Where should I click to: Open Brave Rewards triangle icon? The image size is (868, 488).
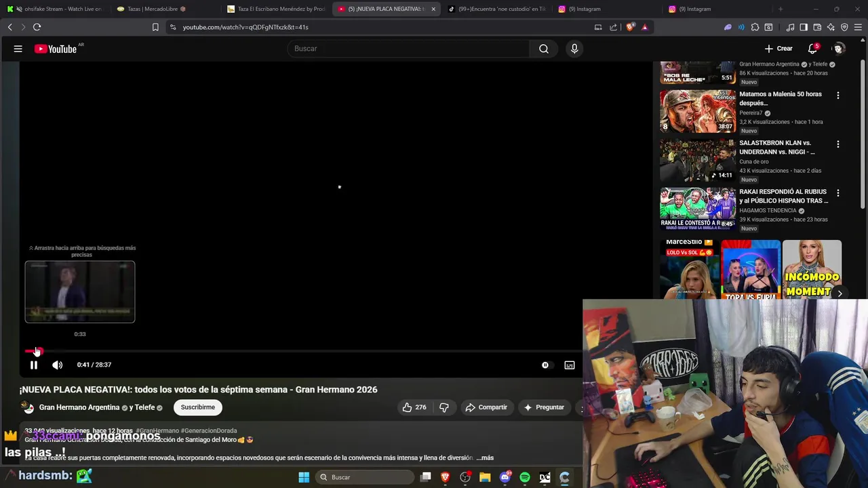click(644, 27)
